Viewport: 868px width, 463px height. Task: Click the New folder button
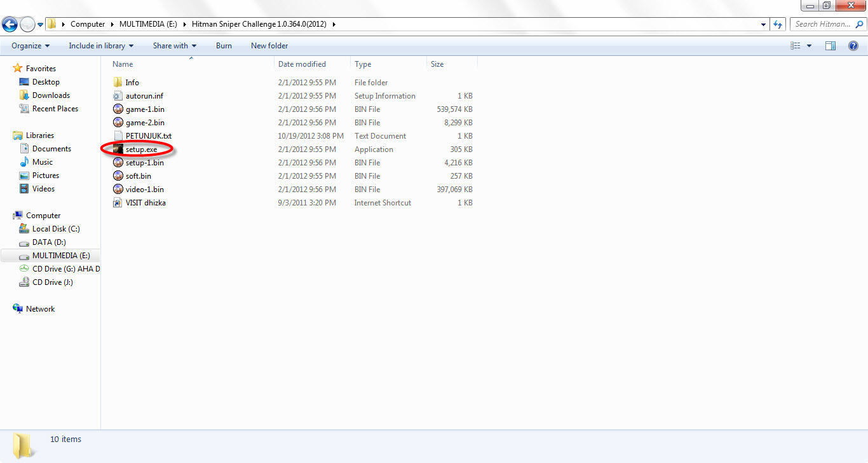click(269, 46)
